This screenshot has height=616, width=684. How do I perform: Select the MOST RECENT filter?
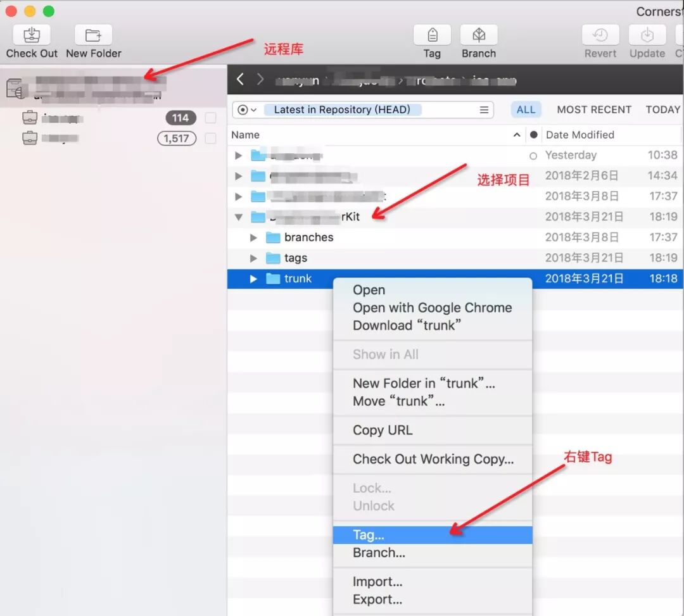click(x=593, y=110)
